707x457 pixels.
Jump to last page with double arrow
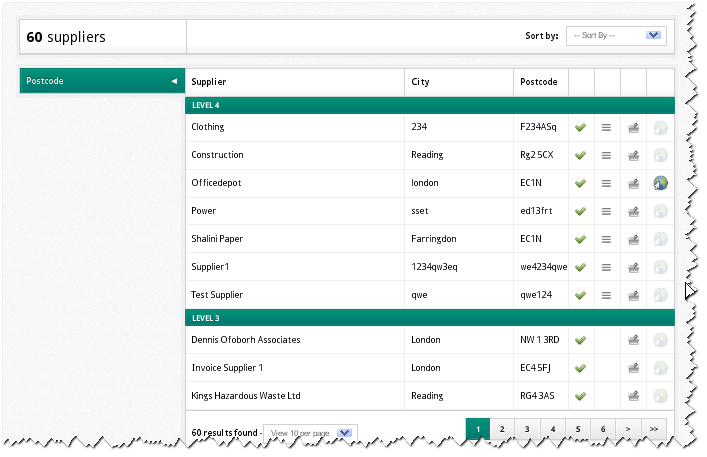653,429
